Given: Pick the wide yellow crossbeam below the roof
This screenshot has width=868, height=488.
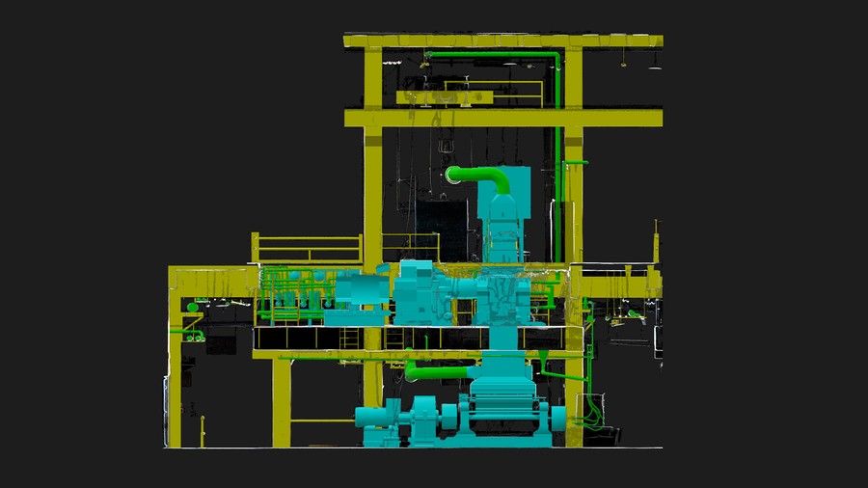Looking at the screenshot, I should click(x=503, y=118).
